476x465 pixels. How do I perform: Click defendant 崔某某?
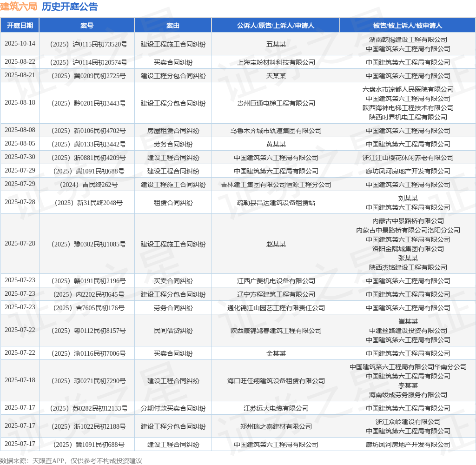(408, 321)
